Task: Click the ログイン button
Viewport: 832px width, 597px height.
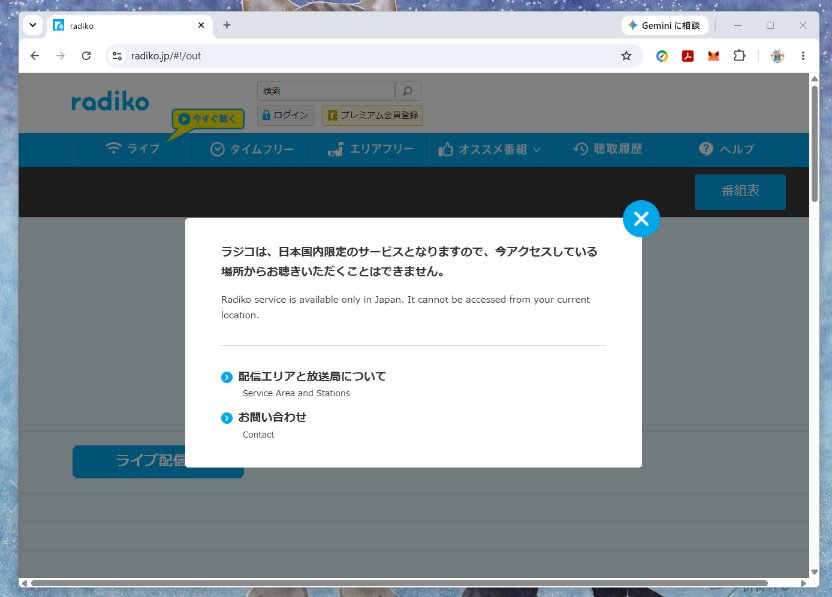Action: (x=285, y=115)
